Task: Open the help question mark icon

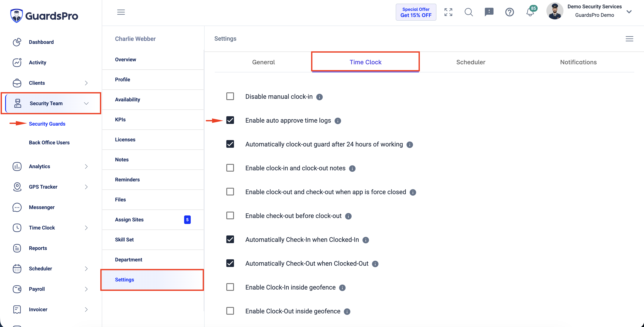Action: pyautogui.click(x=510, y=12)
